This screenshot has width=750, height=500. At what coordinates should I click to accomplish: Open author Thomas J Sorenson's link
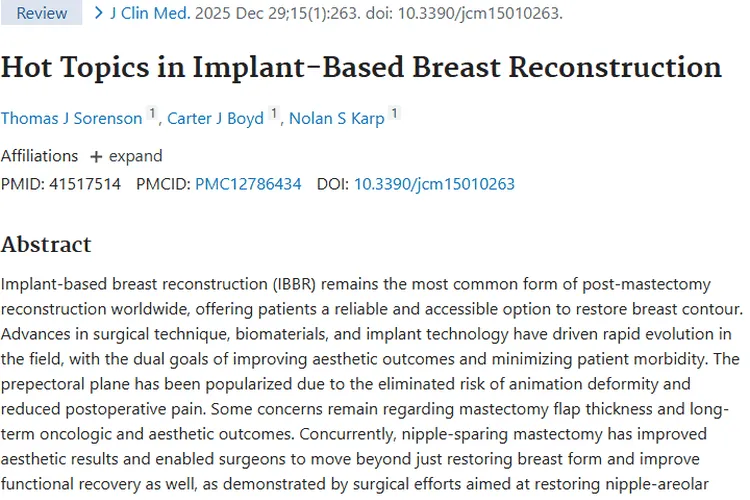(71, 119)
